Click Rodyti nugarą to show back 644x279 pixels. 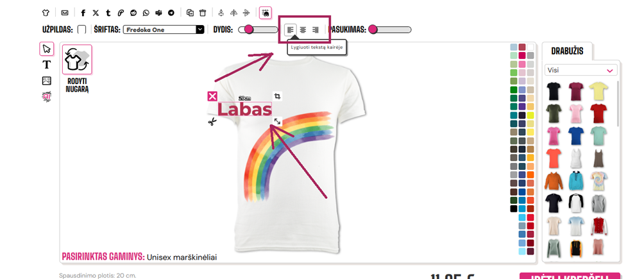77,69
